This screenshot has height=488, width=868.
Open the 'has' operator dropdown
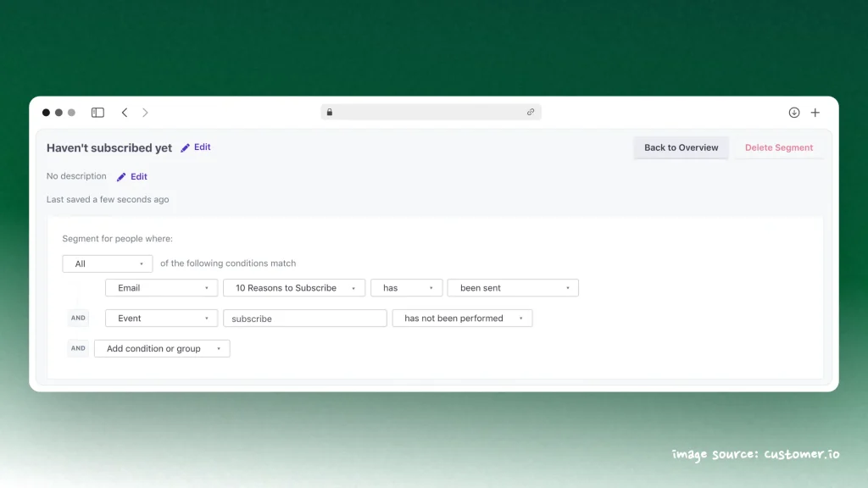[x=406, y=287]
